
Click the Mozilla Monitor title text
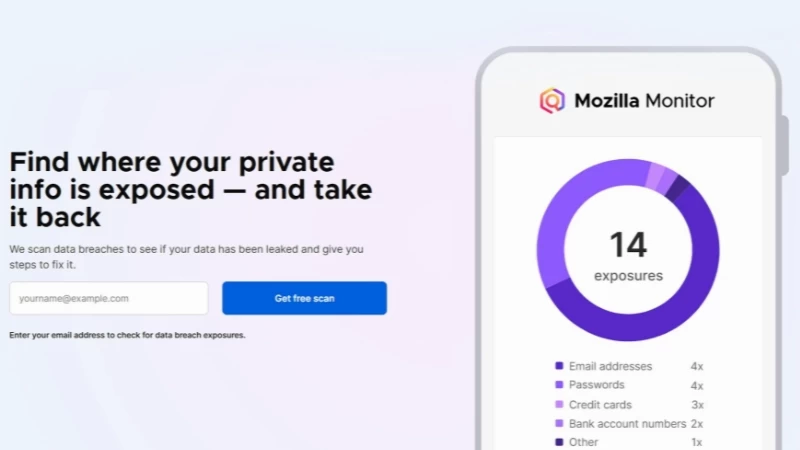pos(644,100)
